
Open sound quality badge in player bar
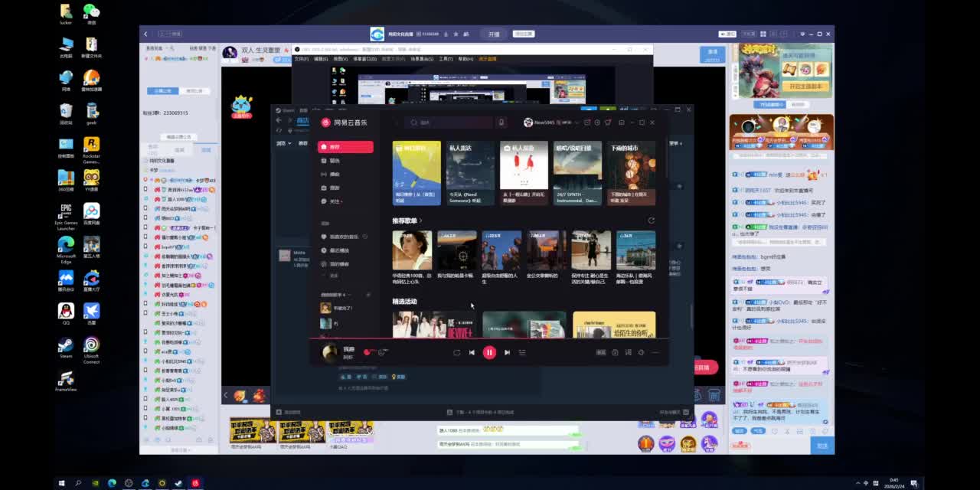click(601, 352)
